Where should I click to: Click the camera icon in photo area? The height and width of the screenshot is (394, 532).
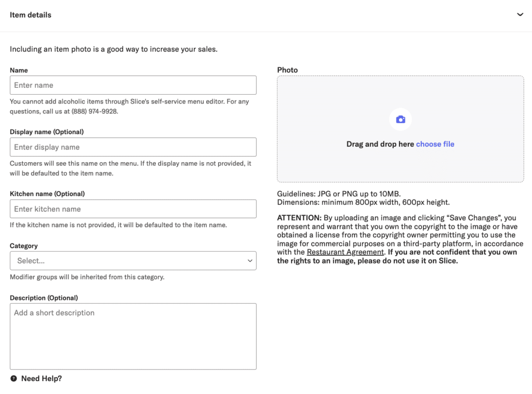[400, 120]
